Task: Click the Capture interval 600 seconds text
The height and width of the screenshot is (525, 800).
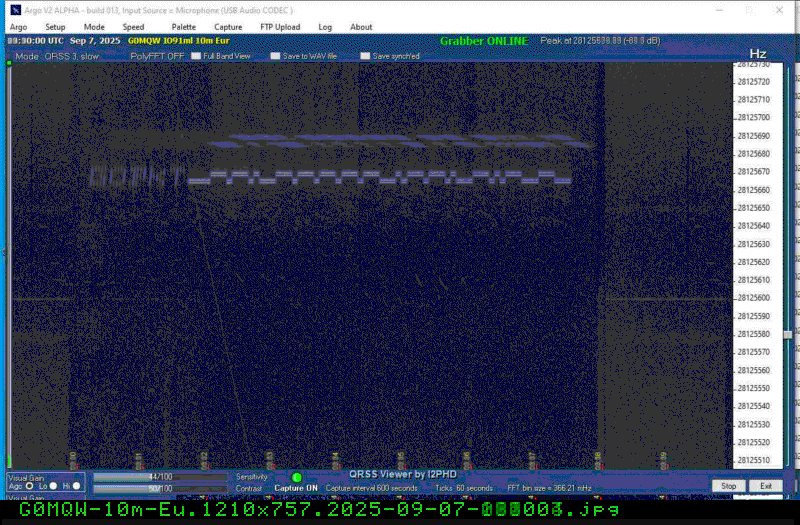Action: pyautogui.click(x=371, y=488)
